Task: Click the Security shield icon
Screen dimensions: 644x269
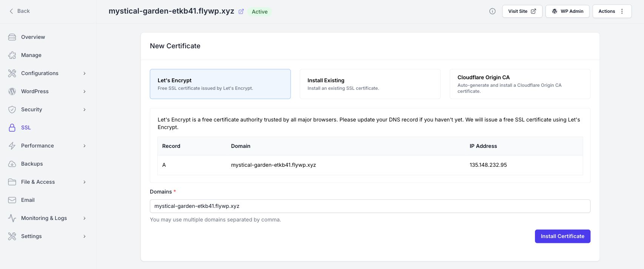Action: coord(12,109)
